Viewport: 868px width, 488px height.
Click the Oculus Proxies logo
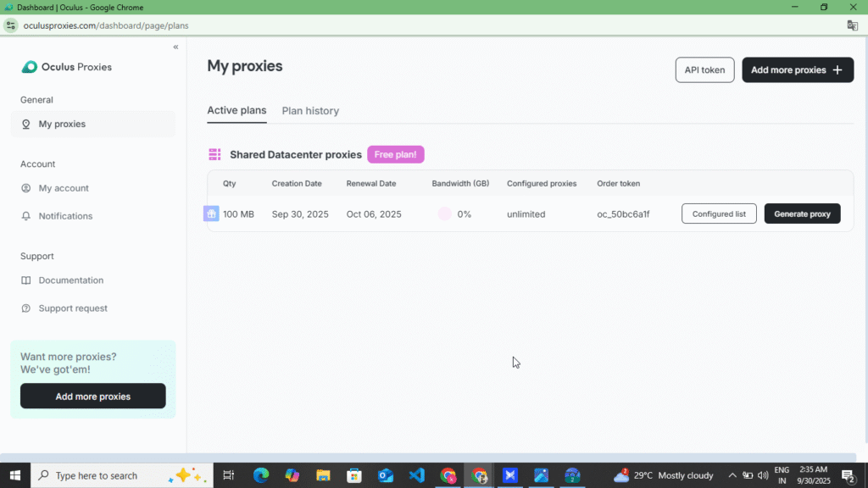point(31,66)
